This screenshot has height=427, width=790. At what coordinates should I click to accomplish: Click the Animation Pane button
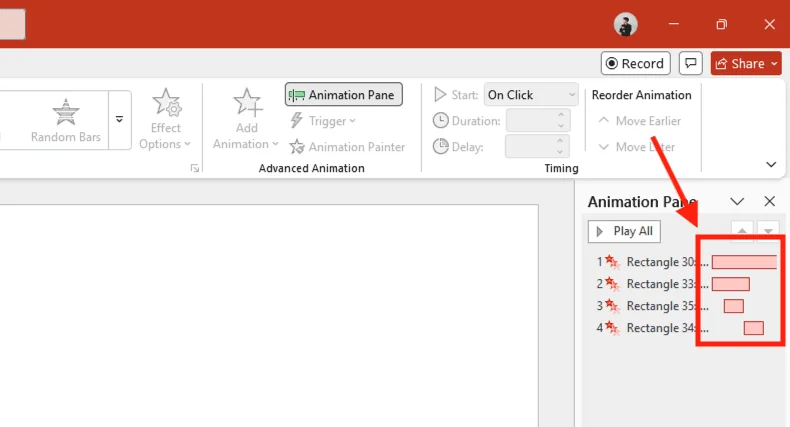coord(344,95)
